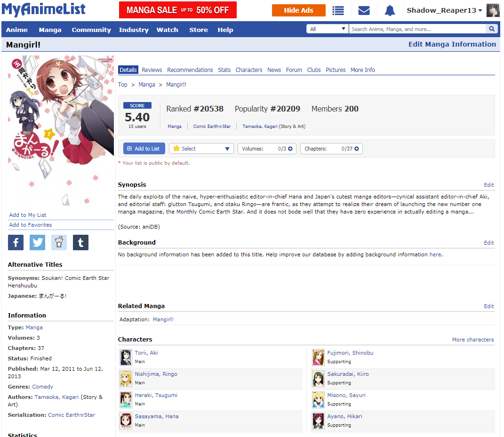The height and width of the screenshot is (437, 504).
Task: Open notifications bell icon
Action: [390, 10]
